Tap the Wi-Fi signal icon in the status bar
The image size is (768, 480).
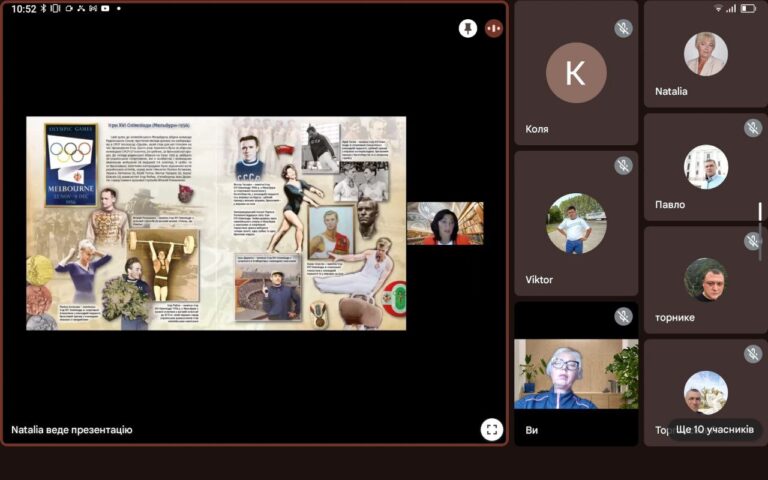point(718,8)
